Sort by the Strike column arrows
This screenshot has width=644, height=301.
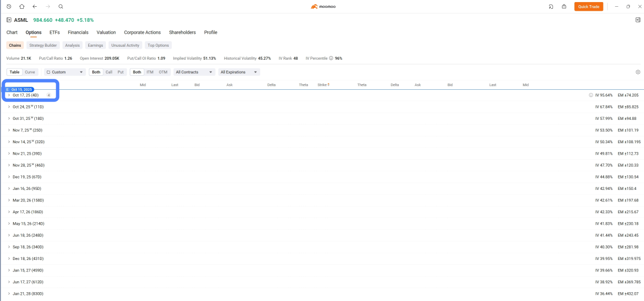point(328,85)
